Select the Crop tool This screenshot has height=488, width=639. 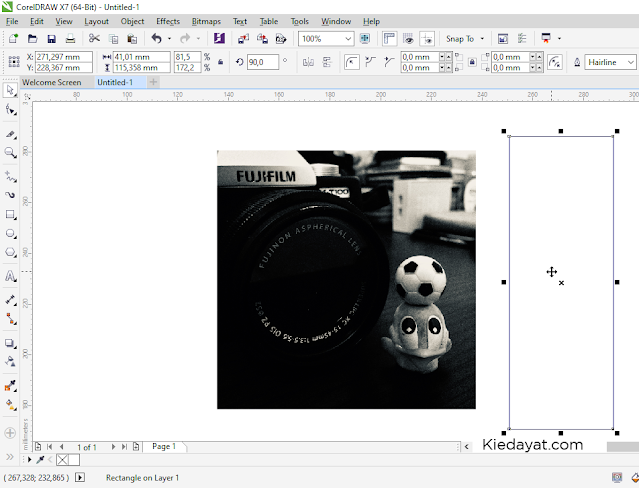click(10, 135)
